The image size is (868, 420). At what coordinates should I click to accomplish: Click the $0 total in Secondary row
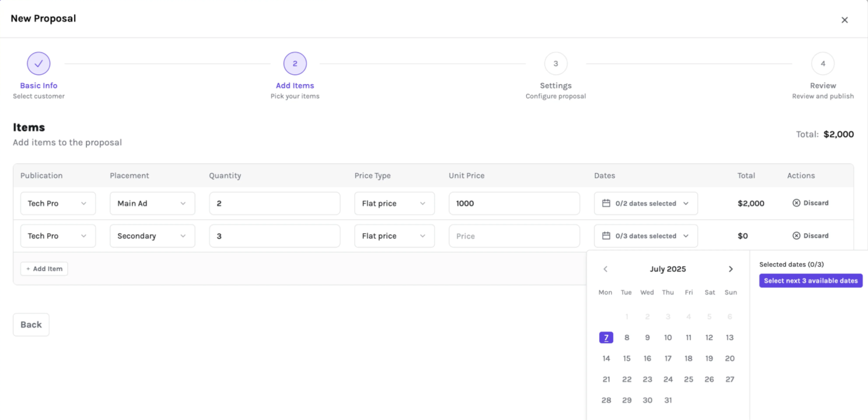(x=743, y=236)
